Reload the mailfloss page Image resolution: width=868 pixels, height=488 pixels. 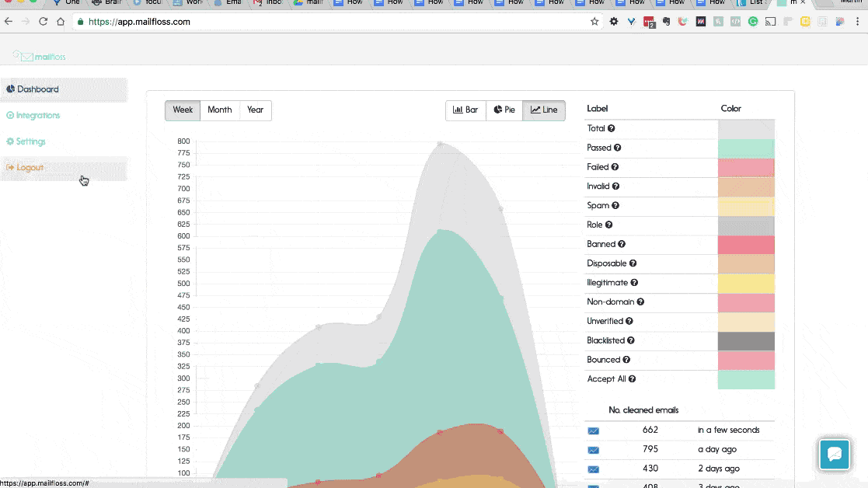point(44,22)
